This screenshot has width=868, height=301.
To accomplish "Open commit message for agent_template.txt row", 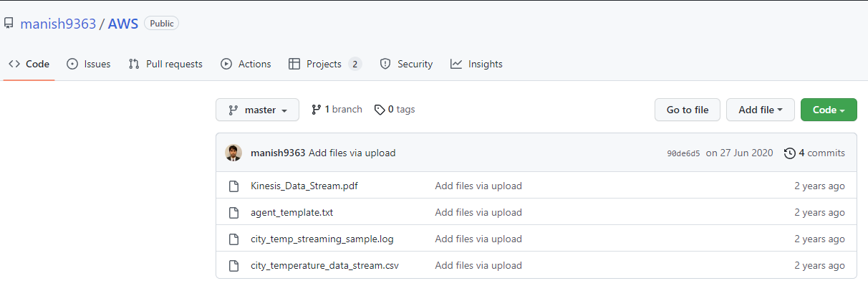I will click(x=478, y=212).
